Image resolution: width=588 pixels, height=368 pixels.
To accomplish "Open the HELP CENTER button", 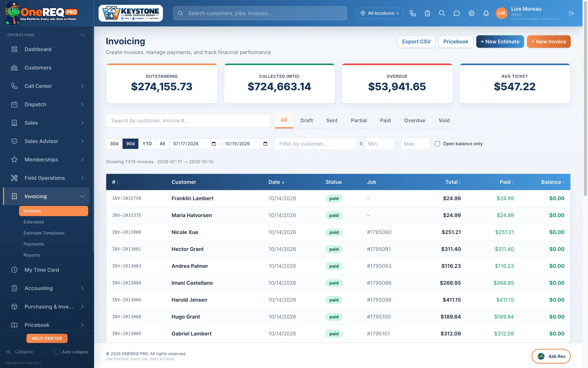I will 47,338.
